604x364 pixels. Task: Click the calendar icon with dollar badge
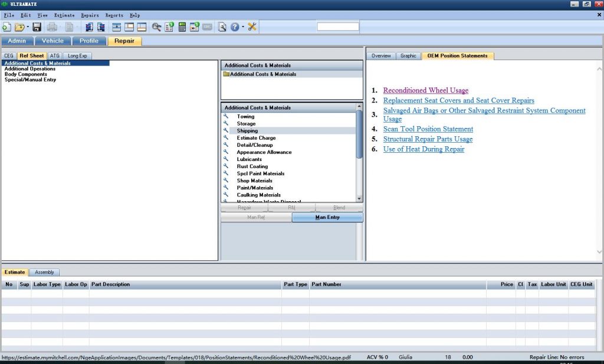[195, 27]
